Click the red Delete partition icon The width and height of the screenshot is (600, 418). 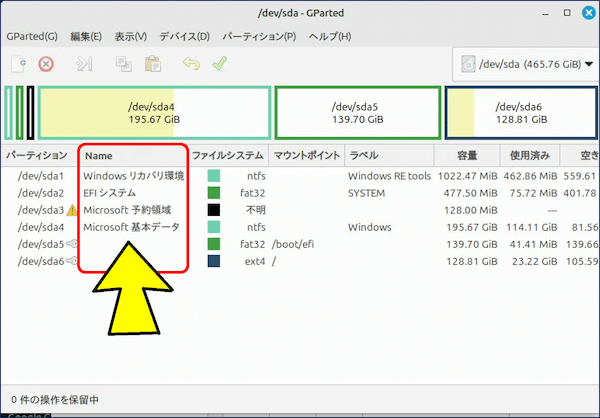pos(46,64)
